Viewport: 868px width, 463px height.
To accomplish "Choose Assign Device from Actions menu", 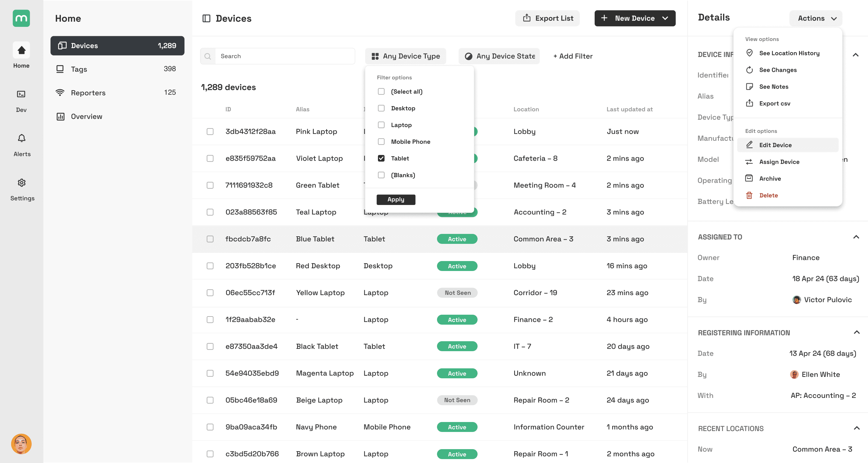I will [788, 162].
